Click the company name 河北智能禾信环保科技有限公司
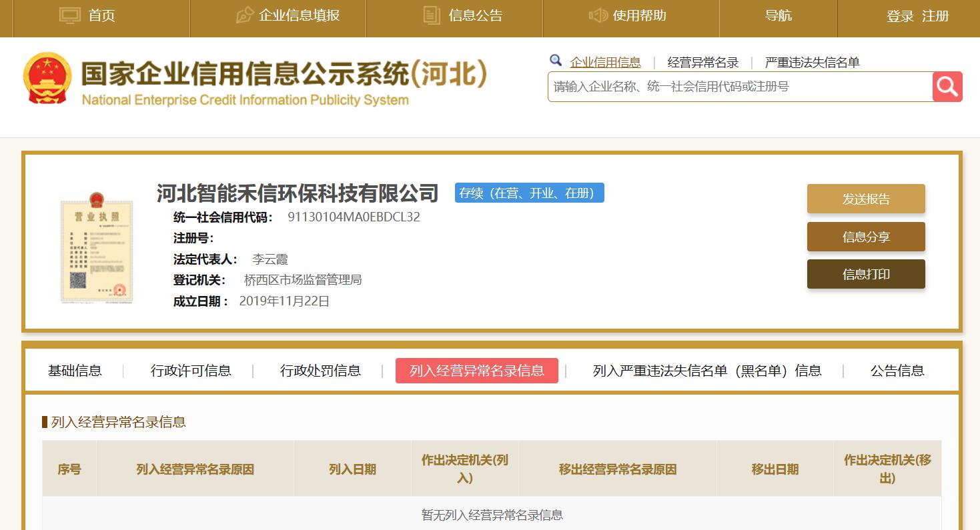 point(298,193)
